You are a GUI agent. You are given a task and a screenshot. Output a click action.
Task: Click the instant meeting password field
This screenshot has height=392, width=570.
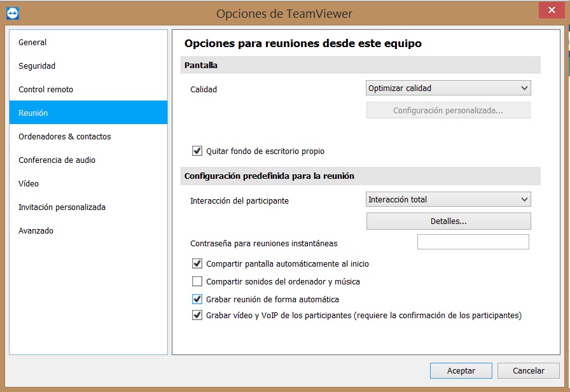point(473,242)
